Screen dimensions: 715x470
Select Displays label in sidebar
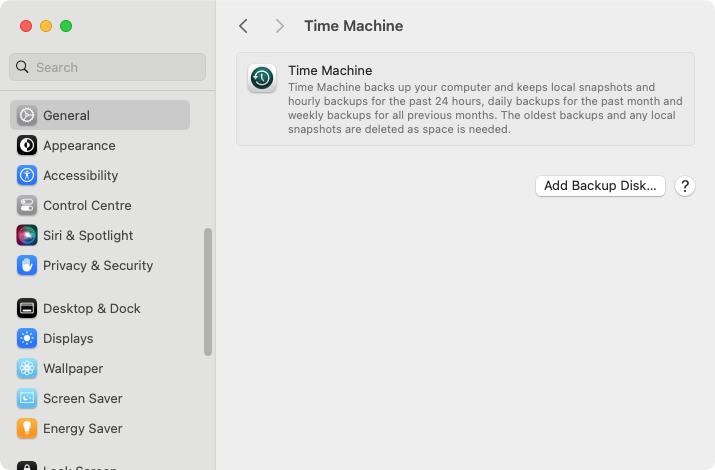(x=68, y=339)
